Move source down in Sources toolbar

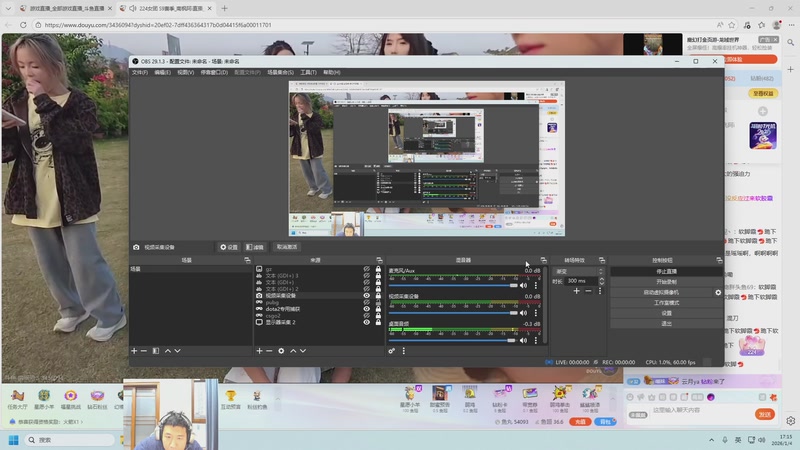(x=303, y=351)
